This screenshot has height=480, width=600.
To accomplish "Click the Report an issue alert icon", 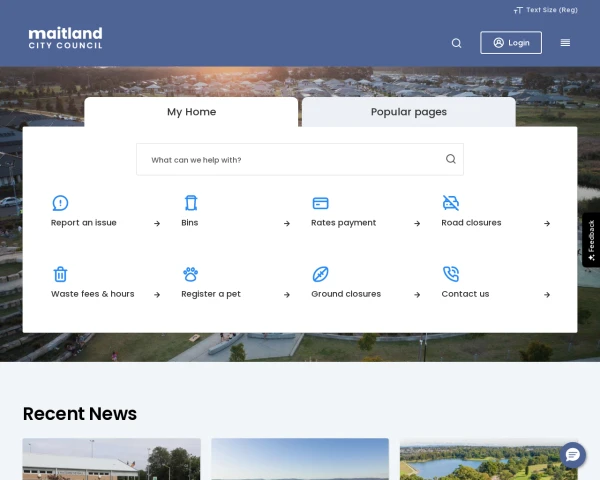I will tap(60, 203).
